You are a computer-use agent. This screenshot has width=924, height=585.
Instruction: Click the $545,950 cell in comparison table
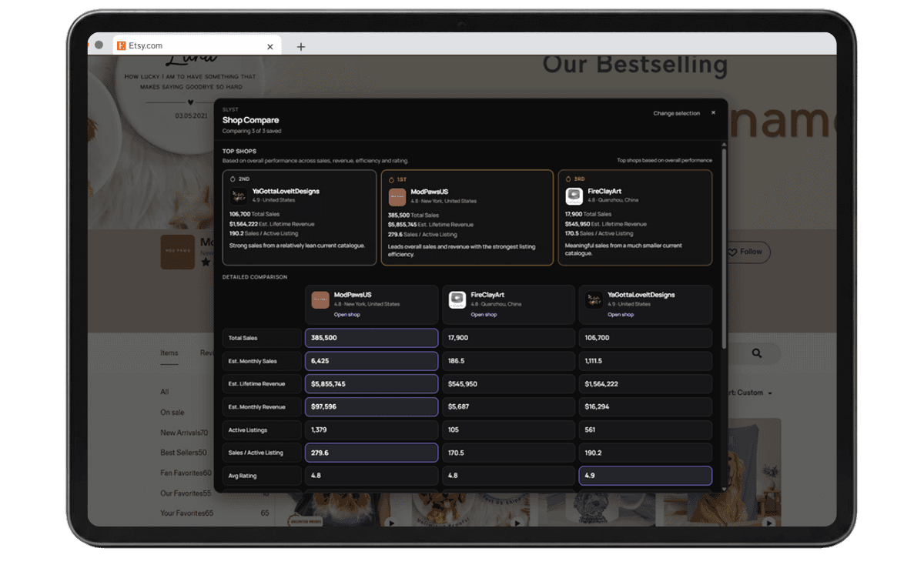[x=509, y=384]
